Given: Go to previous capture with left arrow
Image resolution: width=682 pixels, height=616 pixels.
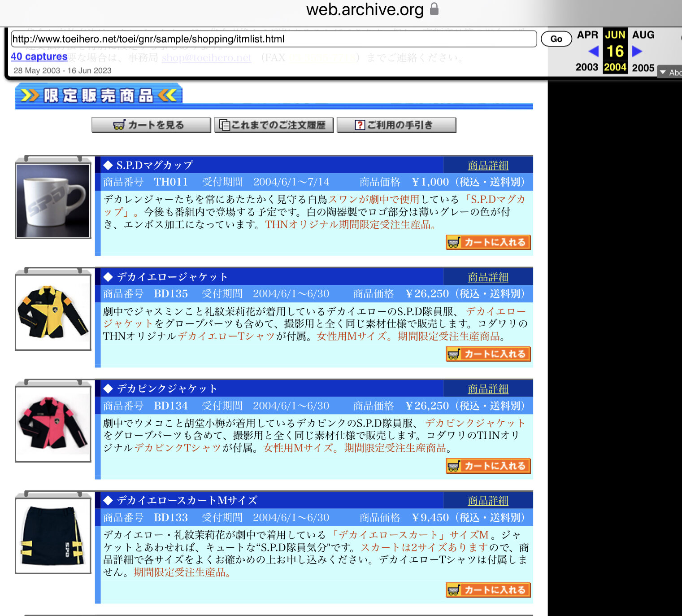Looking at the screenshot, I should (x=593, y=51).
